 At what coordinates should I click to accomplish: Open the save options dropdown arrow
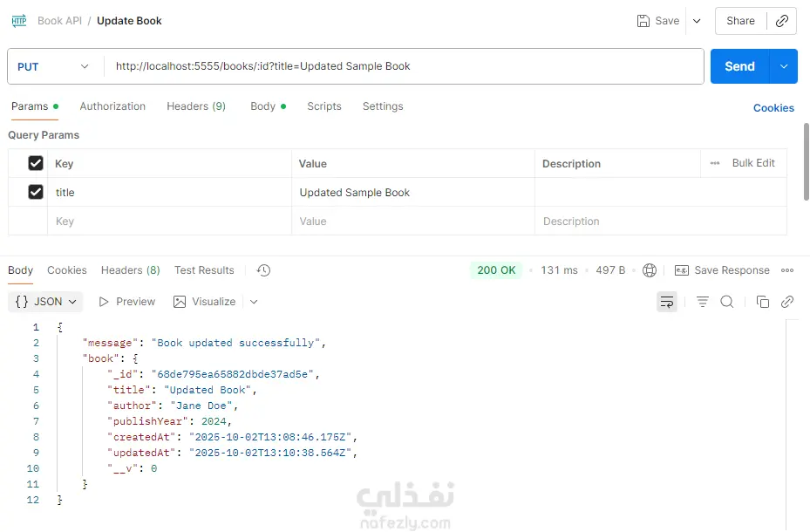pos(697,21)
